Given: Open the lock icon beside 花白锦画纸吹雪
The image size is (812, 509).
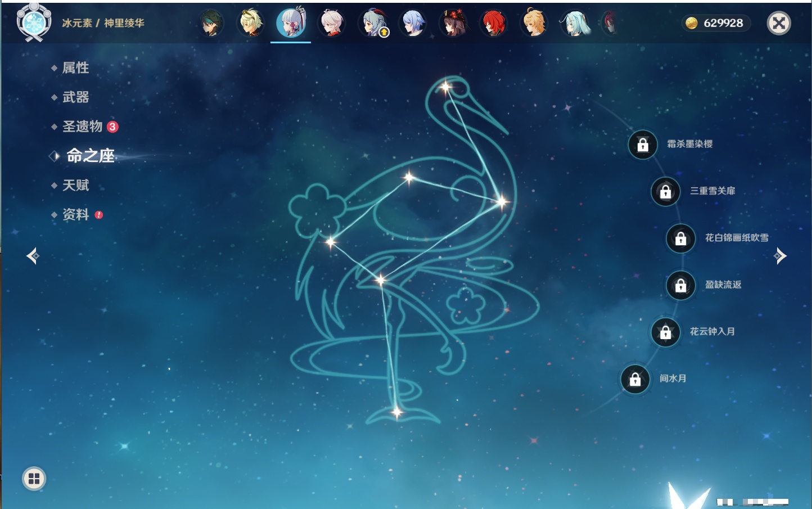Looking at the screenshot, I should 680,238.
